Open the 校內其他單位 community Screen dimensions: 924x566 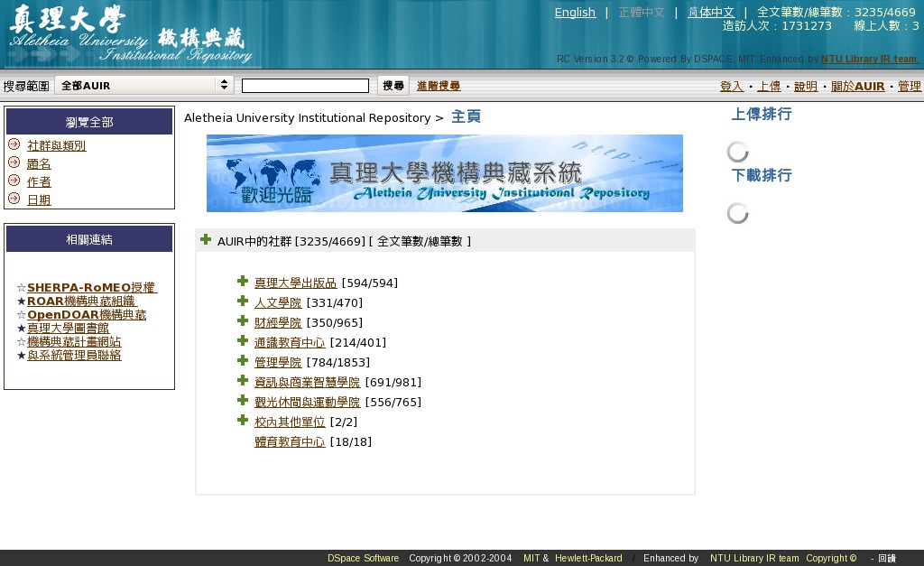click(290, 422)
